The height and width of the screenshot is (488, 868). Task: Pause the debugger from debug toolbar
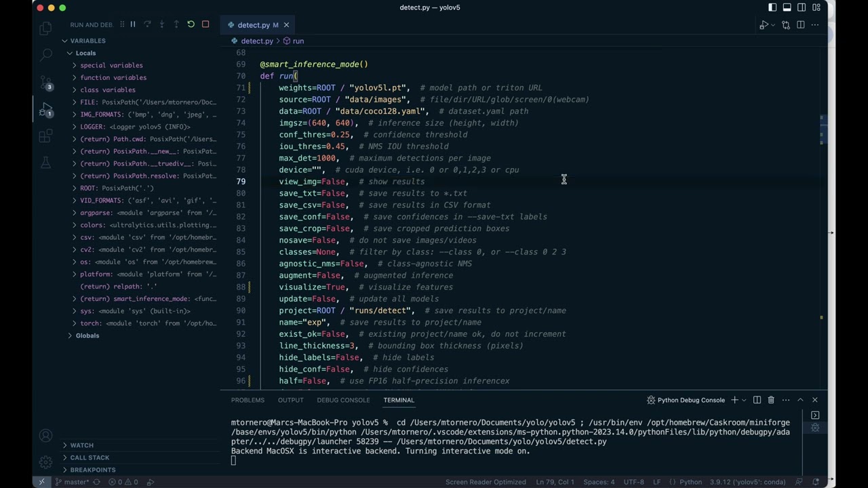point(133,24)
